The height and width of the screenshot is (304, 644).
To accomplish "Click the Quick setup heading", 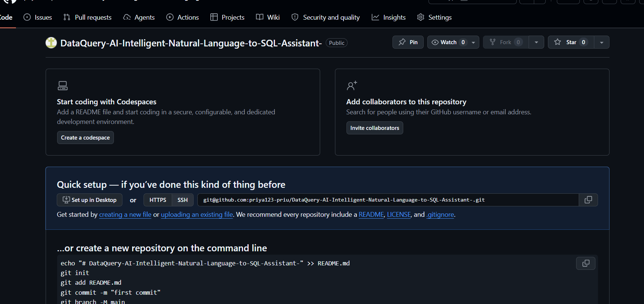I will point(171,185).
